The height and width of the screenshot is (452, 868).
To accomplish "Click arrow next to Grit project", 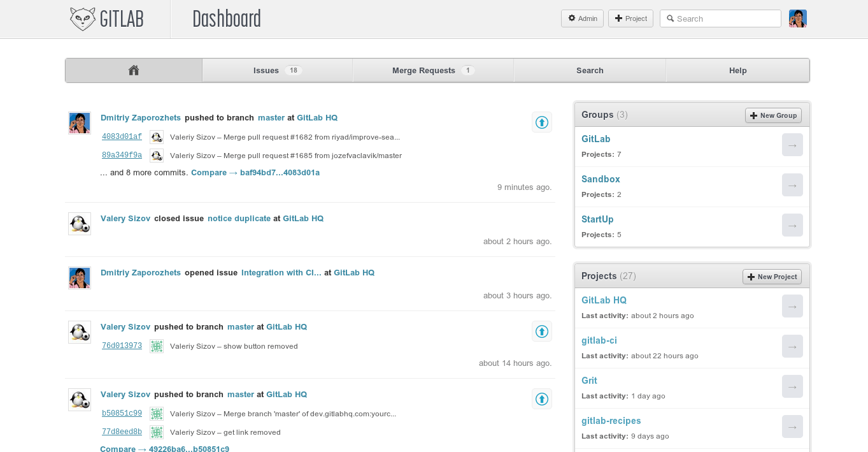I will coord(792,386).
